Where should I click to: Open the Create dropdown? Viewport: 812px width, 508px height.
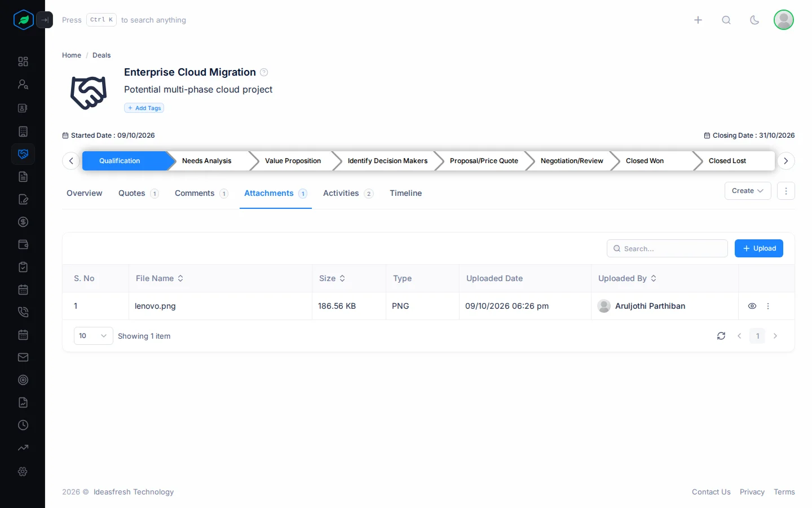[x=748, y=191]
